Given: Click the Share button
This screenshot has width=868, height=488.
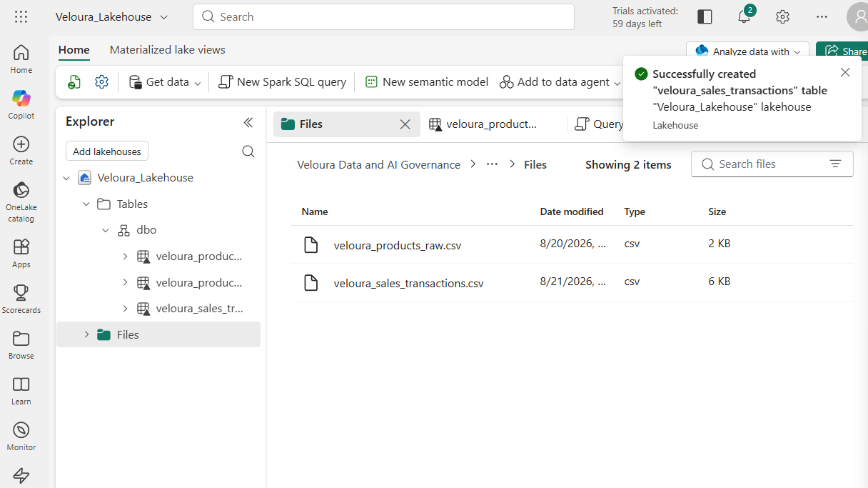Looking at the screenshot, I should (843, 51).
